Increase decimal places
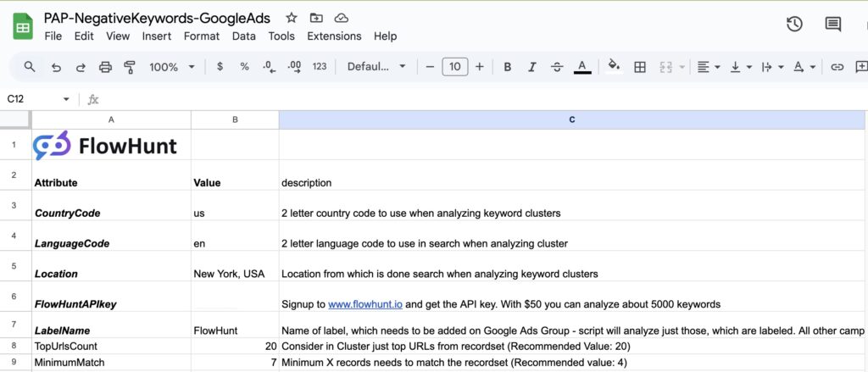 (294, 67)
